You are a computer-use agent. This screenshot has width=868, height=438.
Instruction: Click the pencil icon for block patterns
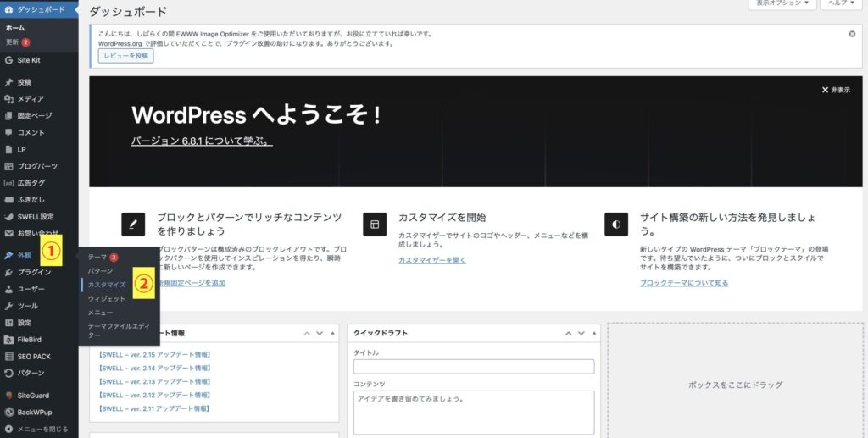(133, 224)
